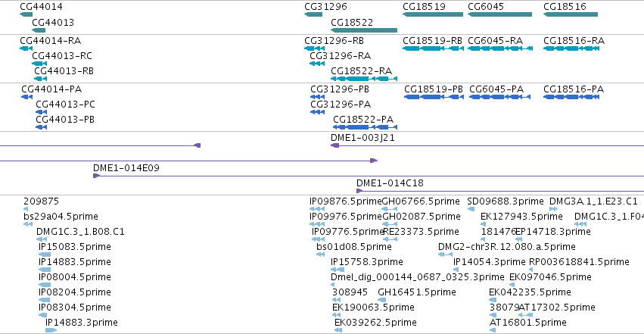Click EST DMG1C.3_1.B08.C1
This screenshot has width=644, height=334.
coord(42,239)
